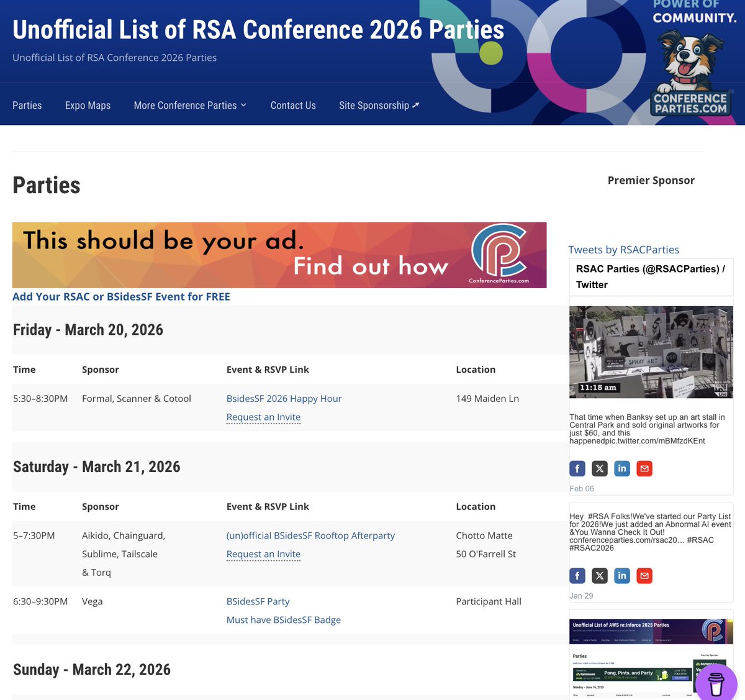745x700 pixels.
Task: Share RSA Folks tweet on X
Action: 600,576
